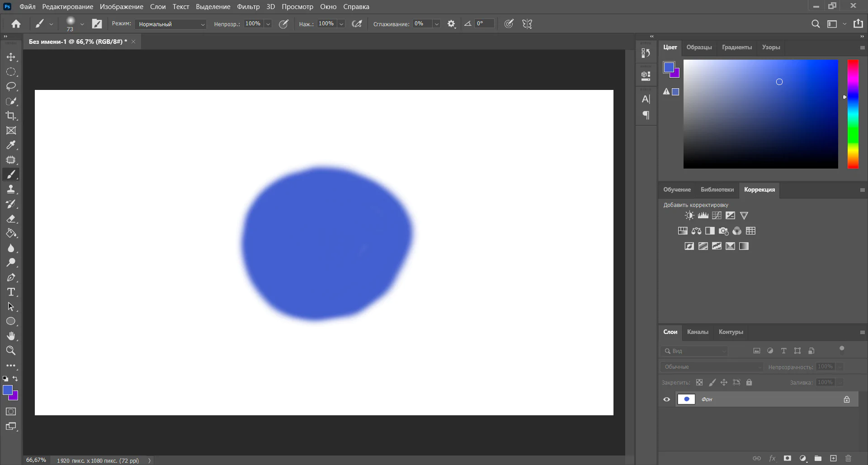Open the Фильтр menu
The height and width of the screenshot is (465, 868).
tap(248, 7)
